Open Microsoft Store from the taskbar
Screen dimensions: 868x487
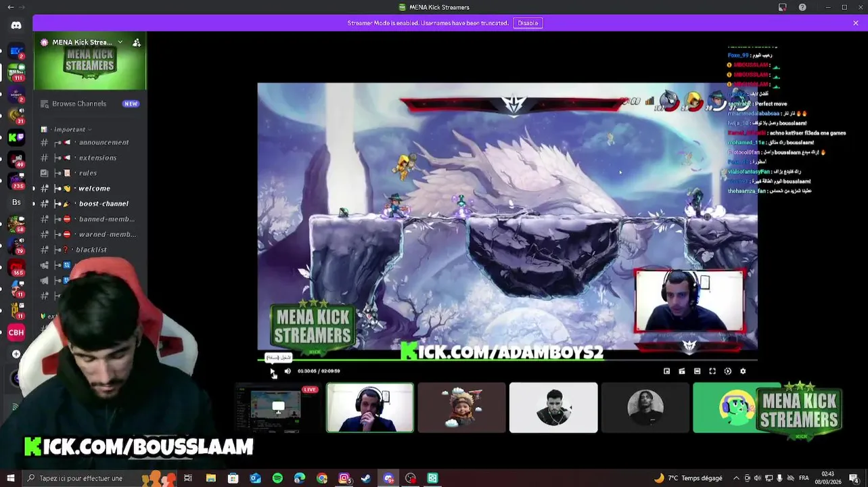pos(233,478)
